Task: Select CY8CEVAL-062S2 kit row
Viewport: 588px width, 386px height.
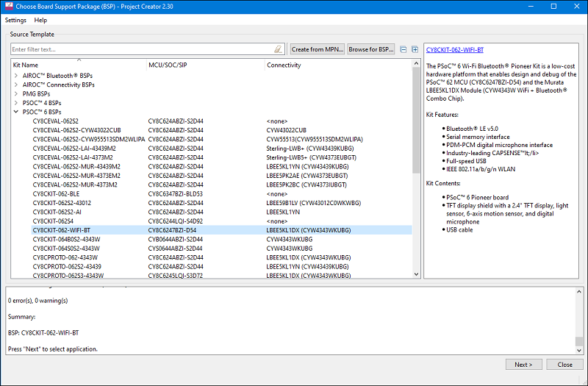Action: 221,121
